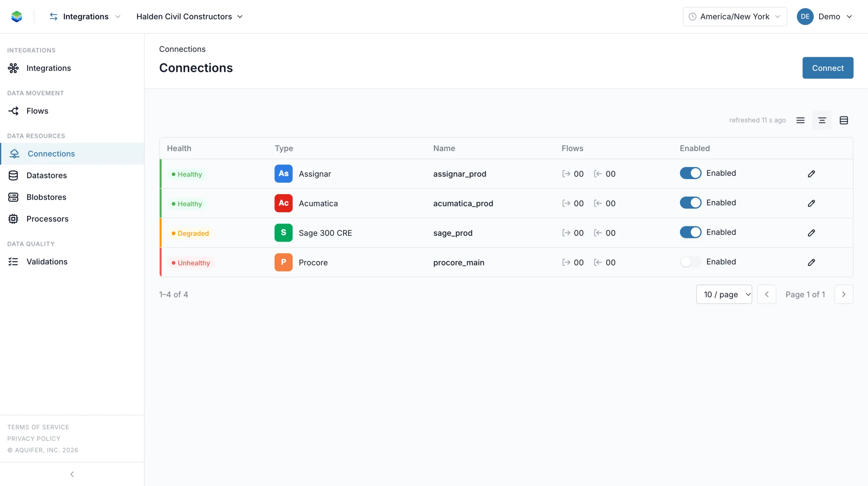This screenshot has height=486, width=868.
Task: Click the Acumatica 'Ac' type icon
Action: point(284,203)
